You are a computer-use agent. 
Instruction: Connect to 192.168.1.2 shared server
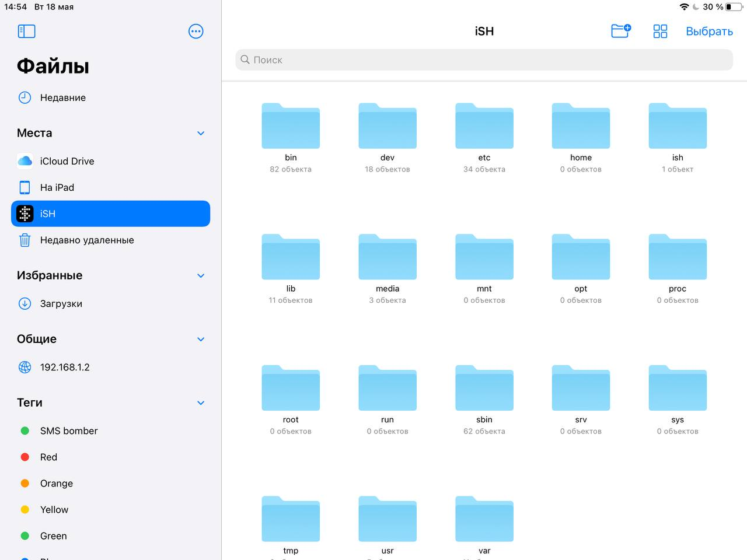pyautogui.click(x=64, y=367)
